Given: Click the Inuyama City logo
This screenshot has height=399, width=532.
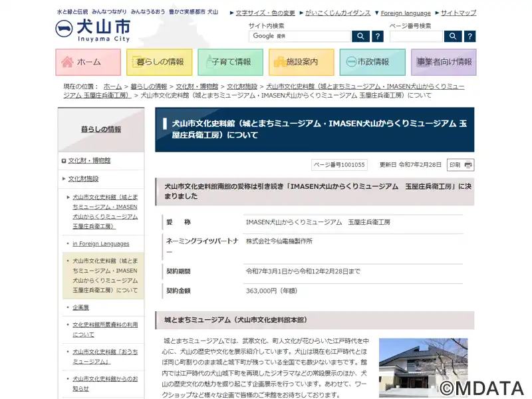Looking at the screenshot, I should click(92, 30).
